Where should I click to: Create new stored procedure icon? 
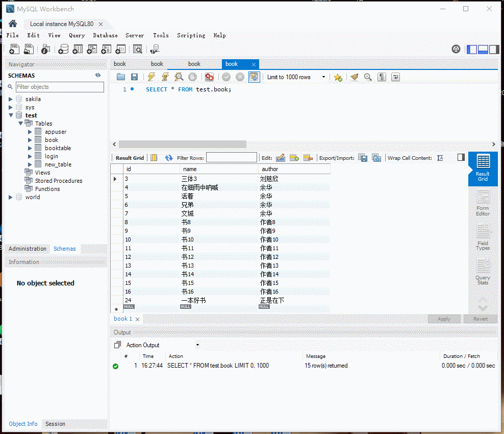[106, 49]
